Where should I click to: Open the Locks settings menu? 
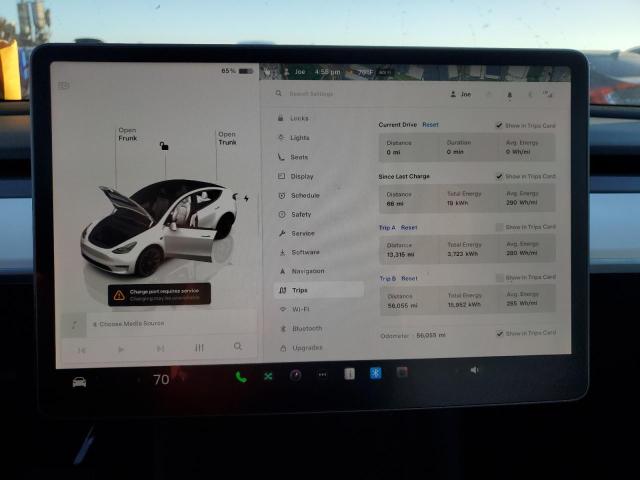(x=294, y=118)
